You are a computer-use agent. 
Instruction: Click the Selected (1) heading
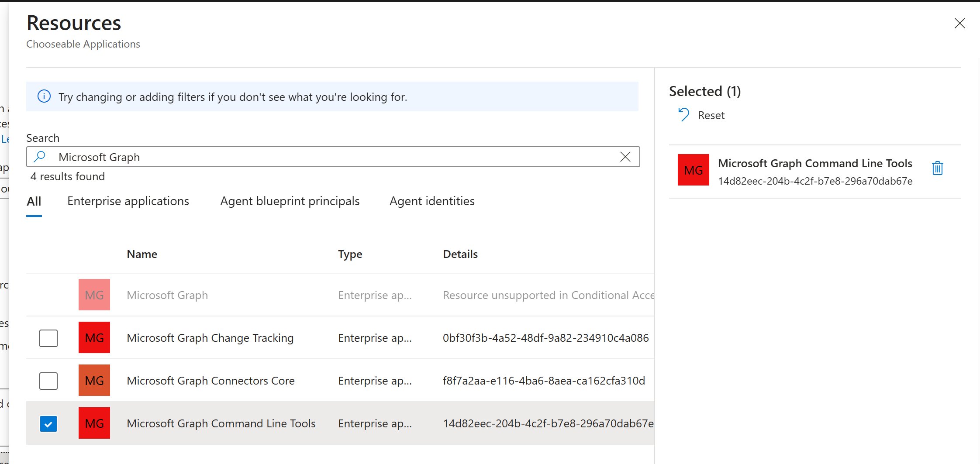coord(705,91)
